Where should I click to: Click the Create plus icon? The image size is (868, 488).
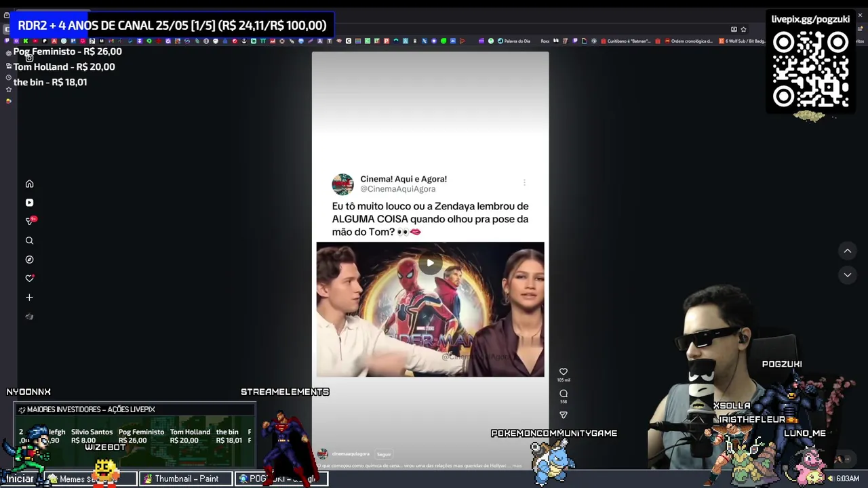pos(29,298)
